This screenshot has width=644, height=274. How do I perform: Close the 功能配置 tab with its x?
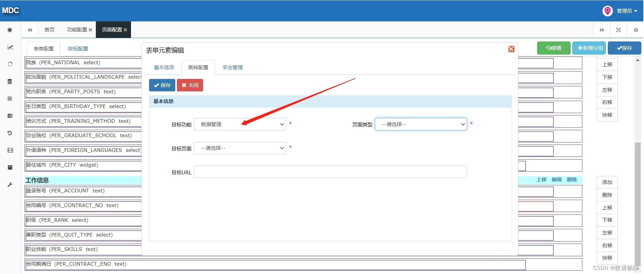pyautogui.click(x=90, y=30)
